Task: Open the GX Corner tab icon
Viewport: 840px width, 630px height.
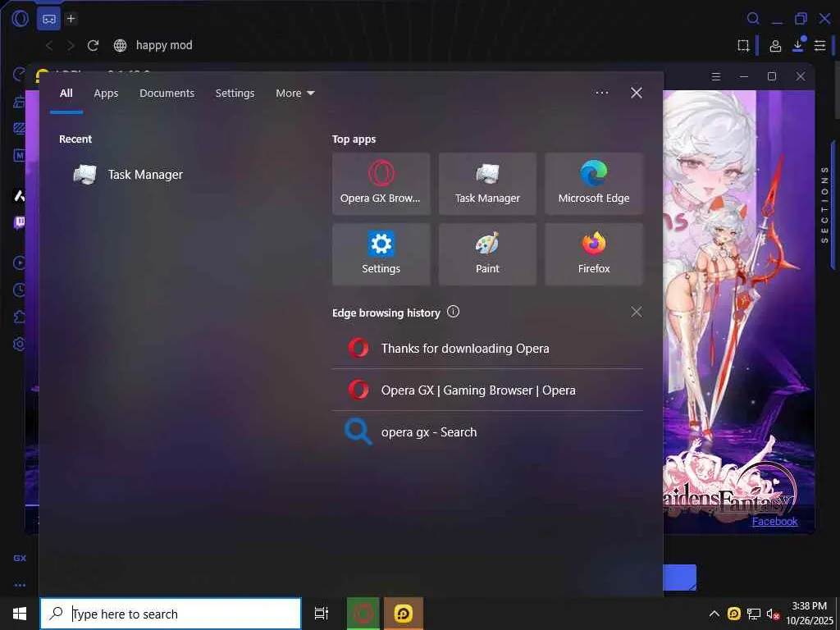Action: point(48,19)
